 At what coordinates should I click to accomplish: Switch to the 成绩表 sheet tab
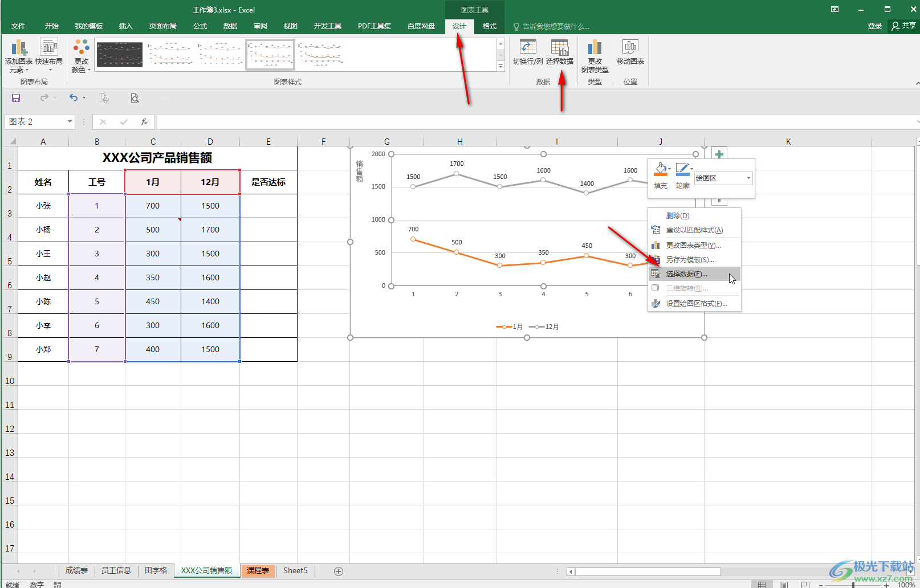tap(76, 571)
